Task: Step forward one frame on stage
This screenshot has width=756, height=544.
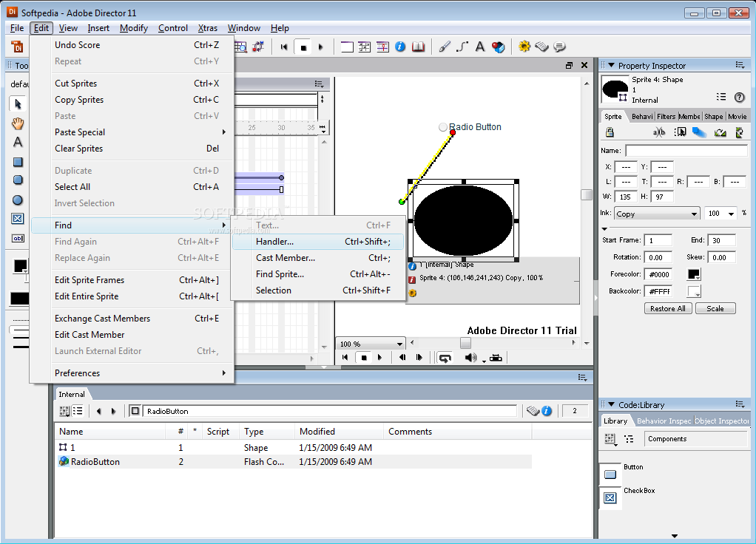Action: (419, 358)
